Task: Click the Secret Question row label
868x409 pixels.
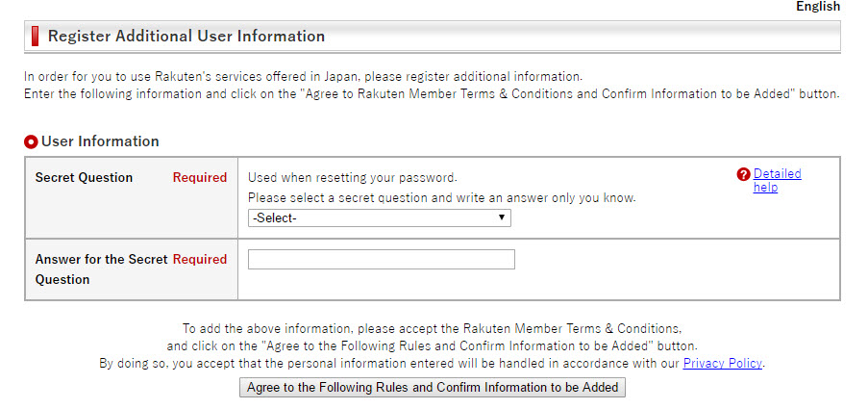Action: (85, 178)
